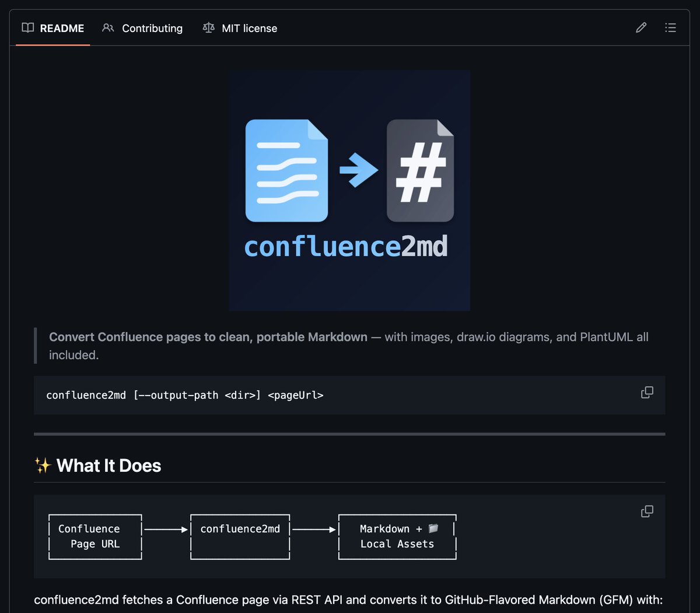
Task: Click the book icon beside README
Action: click(x=27, y=27)
